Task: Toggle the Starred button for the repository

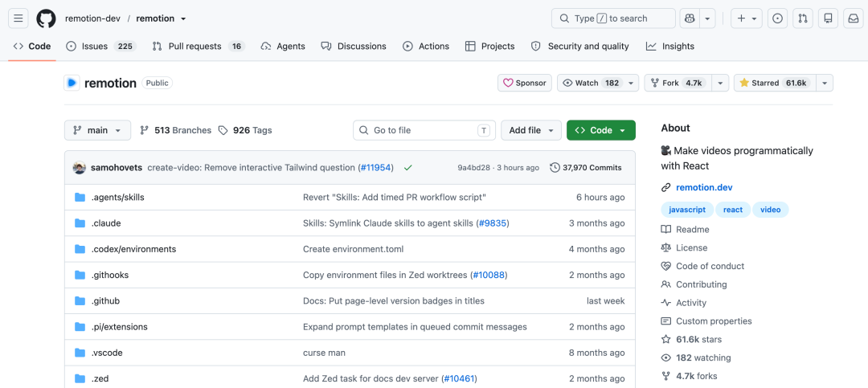Action: (x=775, y=83)
